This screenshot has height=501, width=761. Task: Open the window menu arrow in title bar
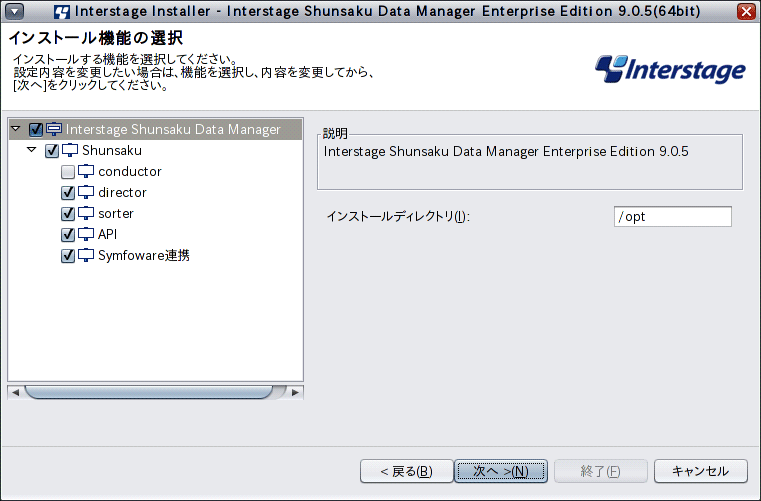click(15, 11)
